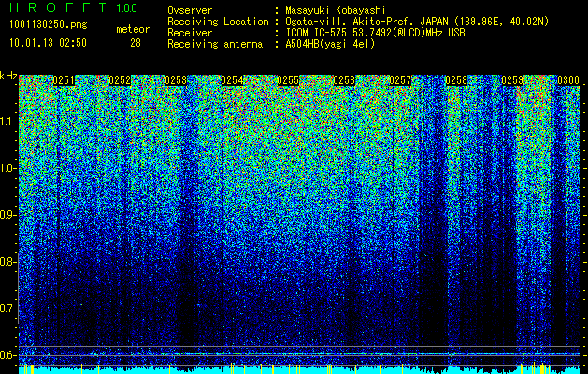Viewport: 588px width, 374px height.
Task: Click the Ovserver label
Action: point(190,10)
